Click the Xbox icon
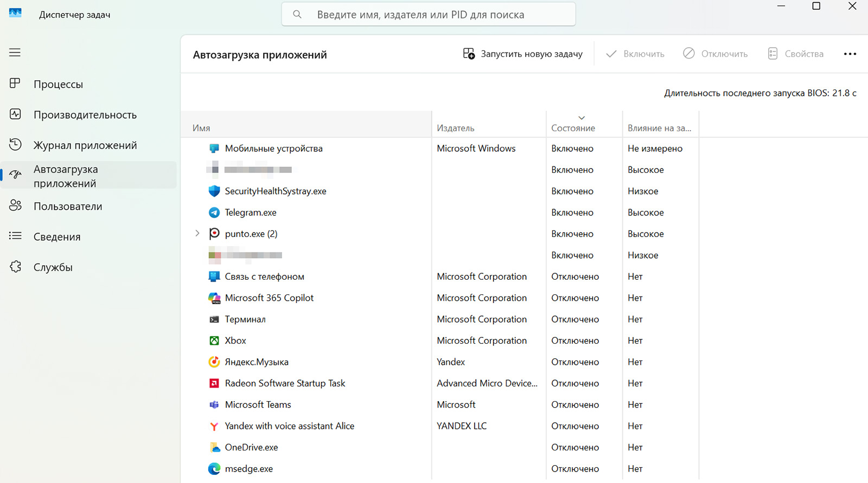This screenshot has height=483, width=868. pos(214,340)
